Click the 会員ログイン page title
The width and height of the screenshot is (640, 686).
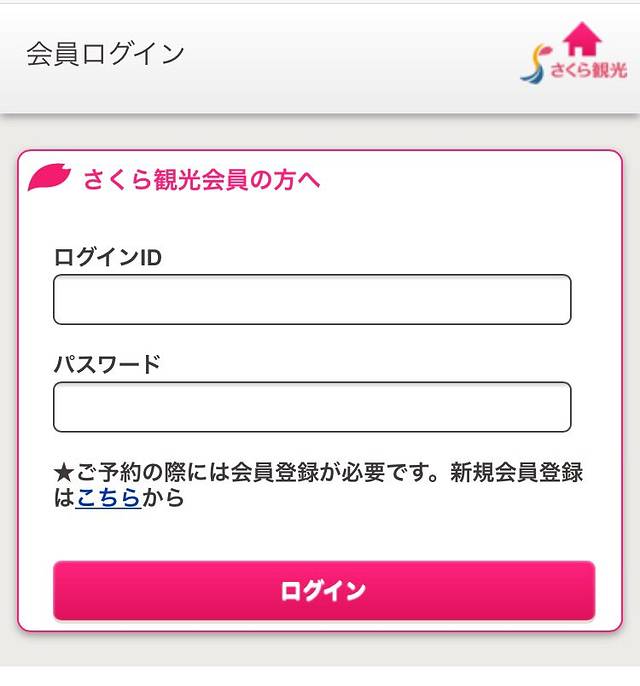tap(105, 54)
